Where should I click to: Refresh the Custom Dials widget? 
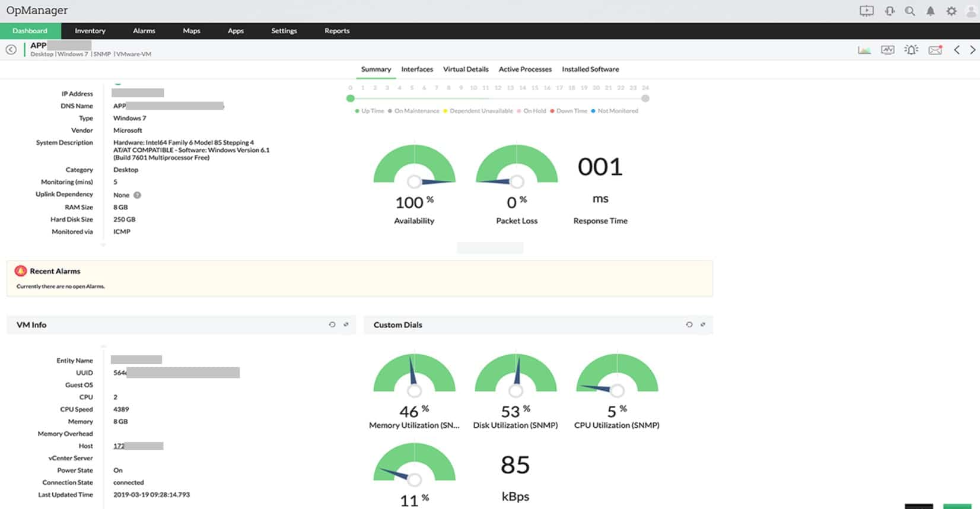(x=689, y=325)
